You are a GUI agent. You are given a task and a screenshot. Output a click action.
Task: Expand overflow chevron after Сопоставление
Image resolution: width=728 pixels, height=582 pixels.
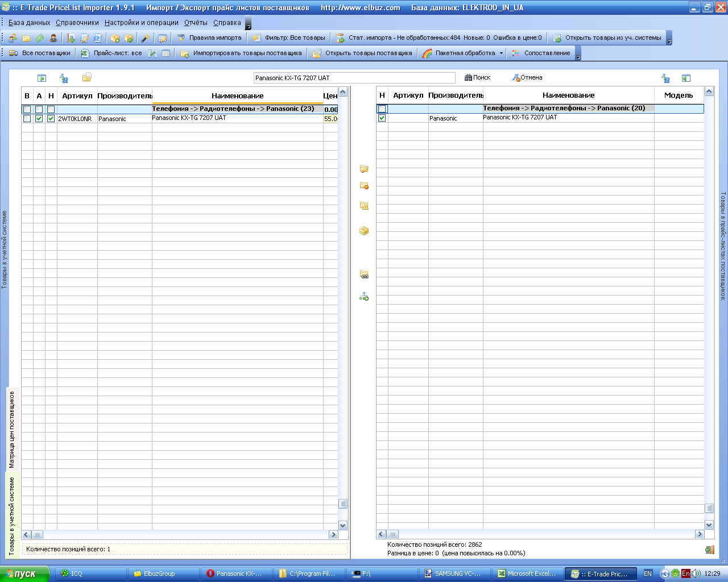coord(578,53)
